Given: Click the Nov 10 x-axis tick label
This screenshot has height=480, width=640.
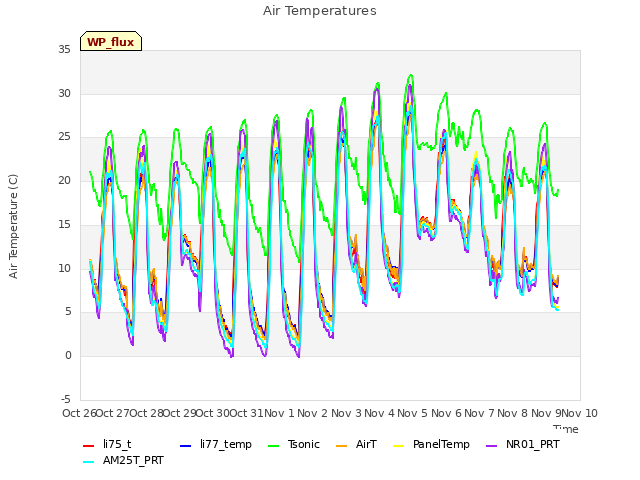Looking at the screenshot, I should tap(580, 413).
